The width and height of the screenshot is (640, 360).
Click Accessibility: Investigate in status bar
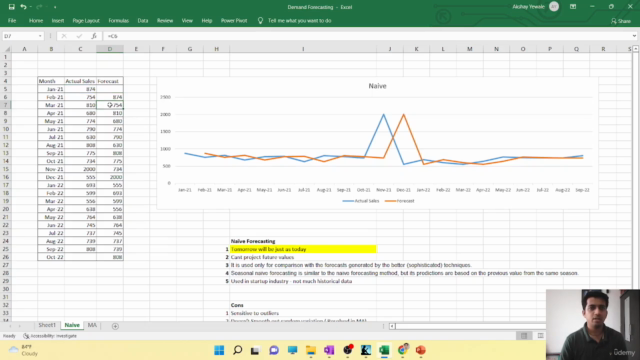pos(50,336)
